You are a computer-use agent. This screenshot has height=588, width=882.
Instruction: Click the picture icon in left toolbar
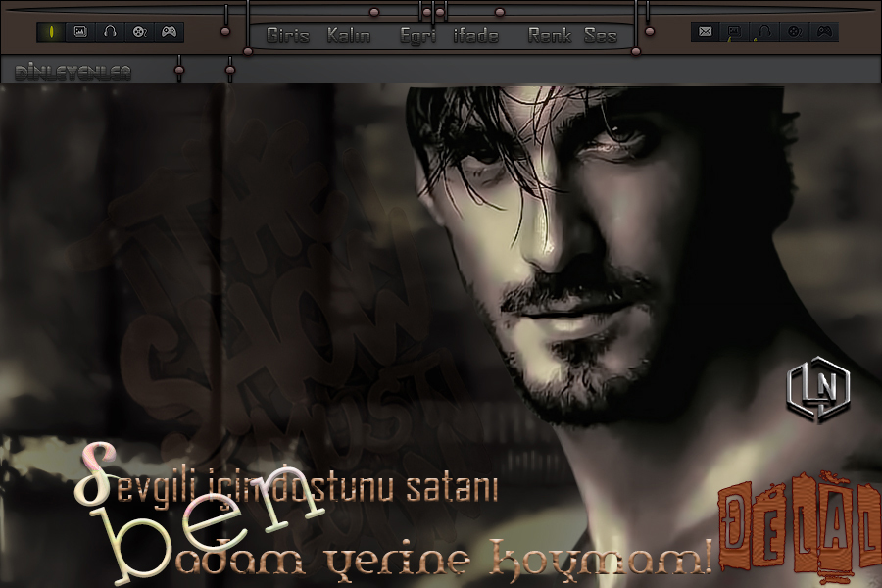[80, 32]
